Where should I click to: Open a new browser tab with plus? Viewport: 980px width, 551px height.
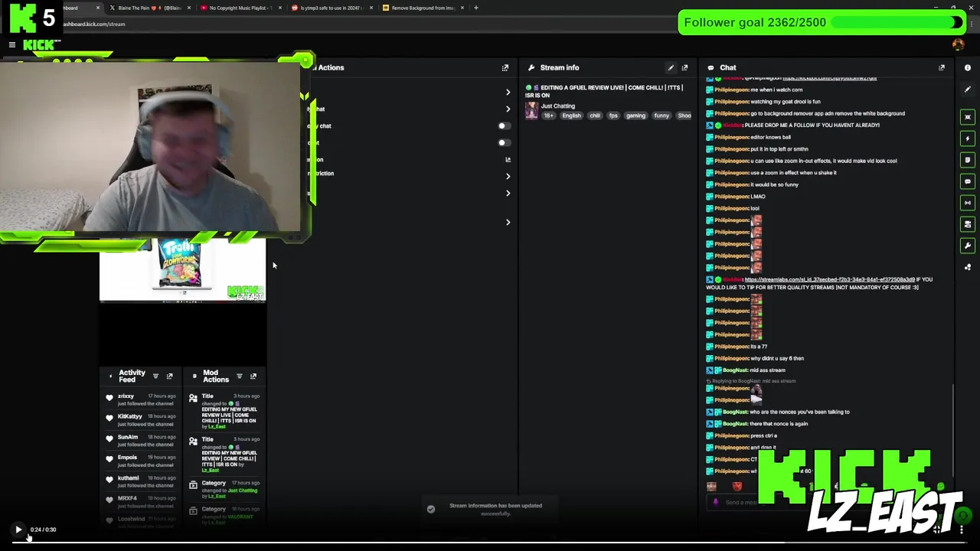(x=476, y=8)
